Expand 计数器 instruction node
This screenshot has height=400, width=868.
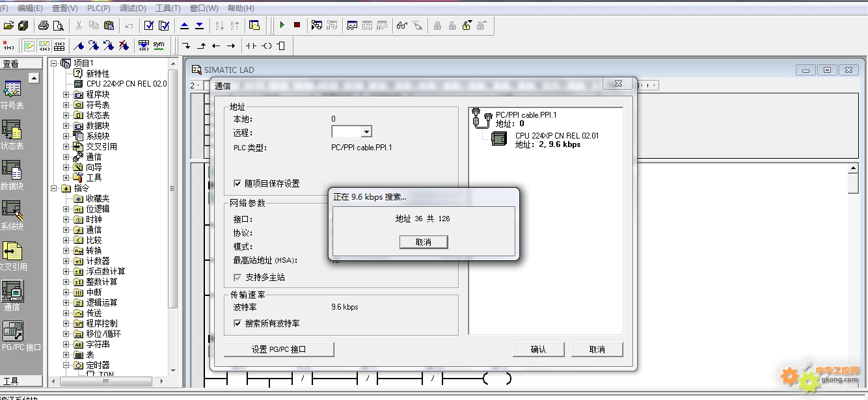click(66, 261)
